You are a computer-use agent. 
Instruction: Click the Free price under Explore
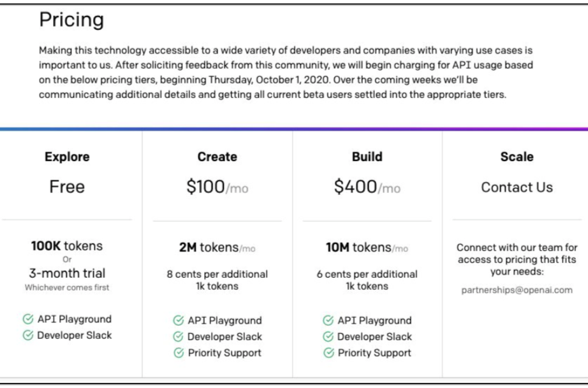[x=67, y=187]
